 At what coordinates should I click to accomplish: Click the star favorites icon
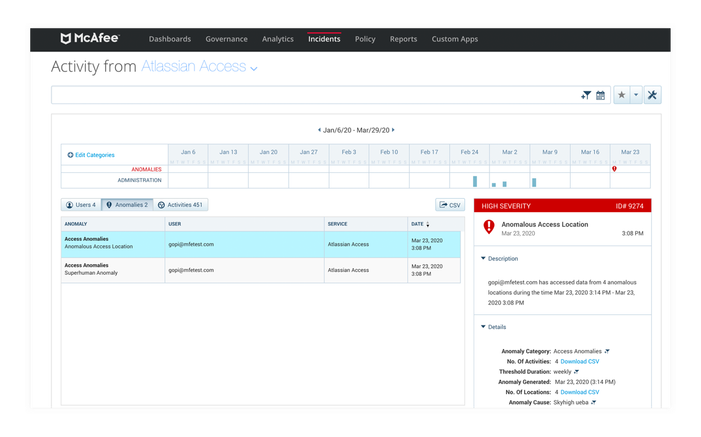tap(621, 95)
